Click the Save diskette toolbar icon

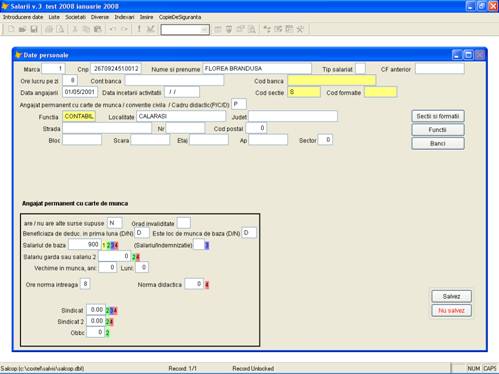coord(34,29)
